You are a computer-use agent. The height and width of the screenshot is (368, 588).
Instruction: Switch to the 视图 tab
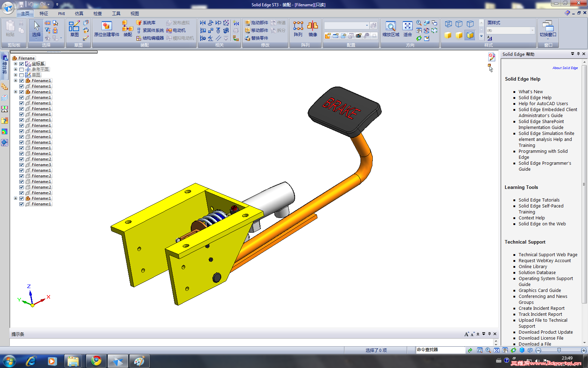pos(135,14)
